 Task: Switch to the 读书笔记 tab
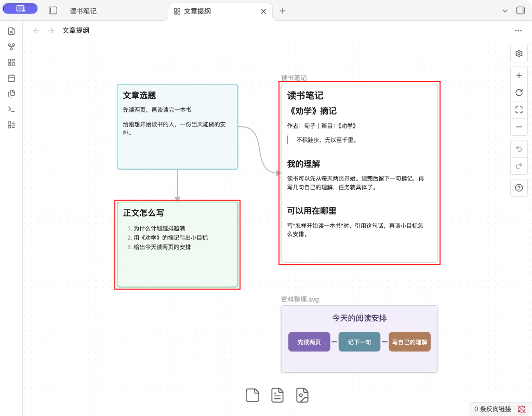[x=83, y=11]
